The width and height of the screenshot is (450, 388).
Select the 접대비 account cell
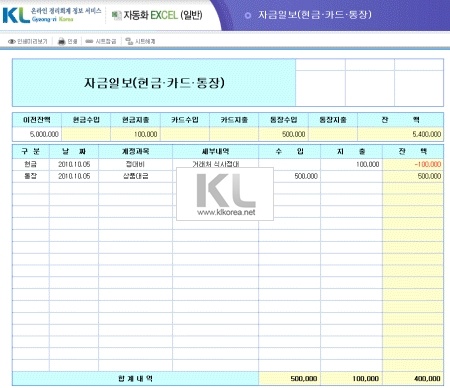(136, 164)
